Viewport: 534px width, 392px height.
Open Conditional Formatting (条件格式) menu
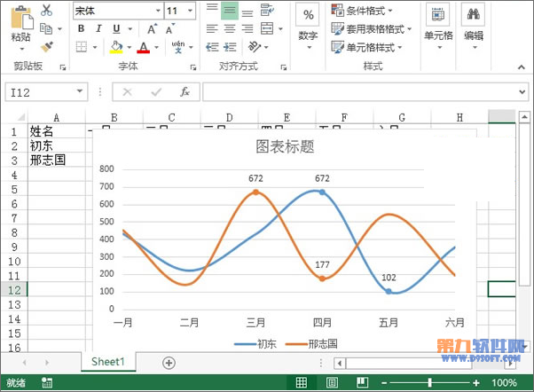point(365,11)
